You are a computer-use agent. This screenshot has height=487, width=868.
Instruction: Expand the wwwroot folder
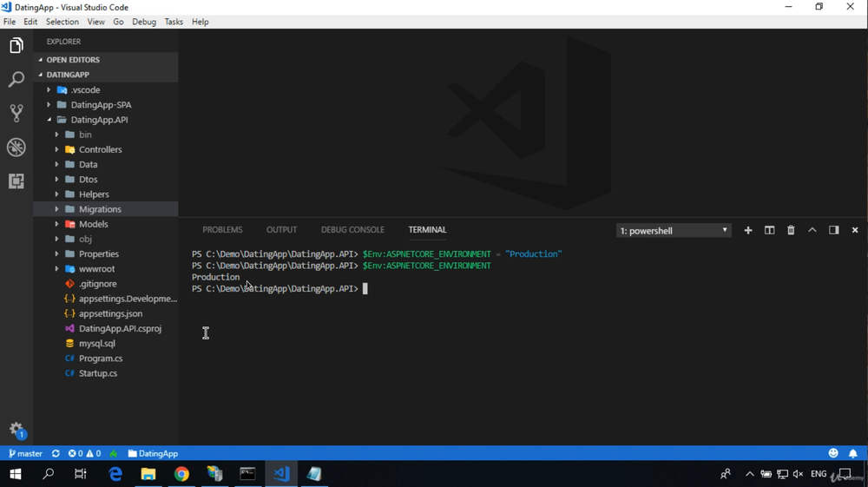(x=96, y=269)
